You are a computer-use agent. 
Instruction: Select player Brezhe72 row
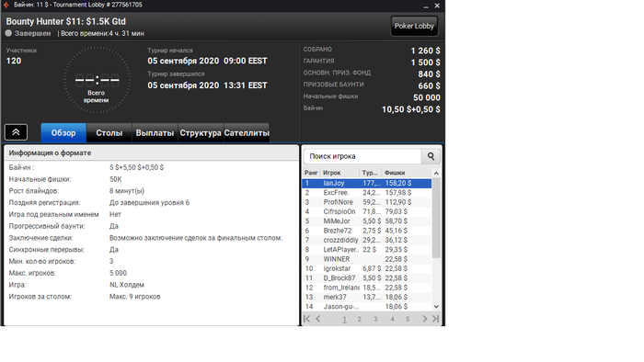[x=367, y=231]
